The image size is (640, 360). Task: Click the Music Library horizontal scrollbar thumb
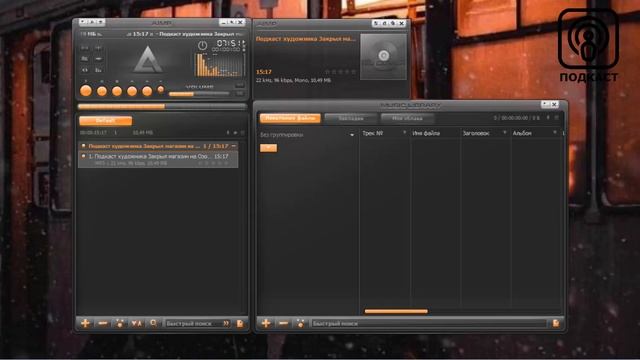[x=396, y=311]
